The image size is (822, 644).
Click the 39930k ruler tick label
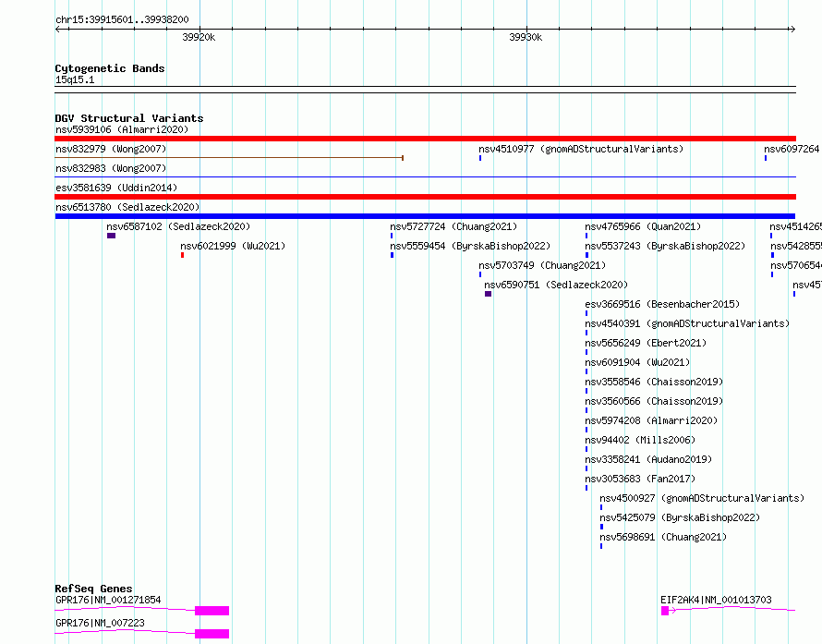[x=526, y=37]
